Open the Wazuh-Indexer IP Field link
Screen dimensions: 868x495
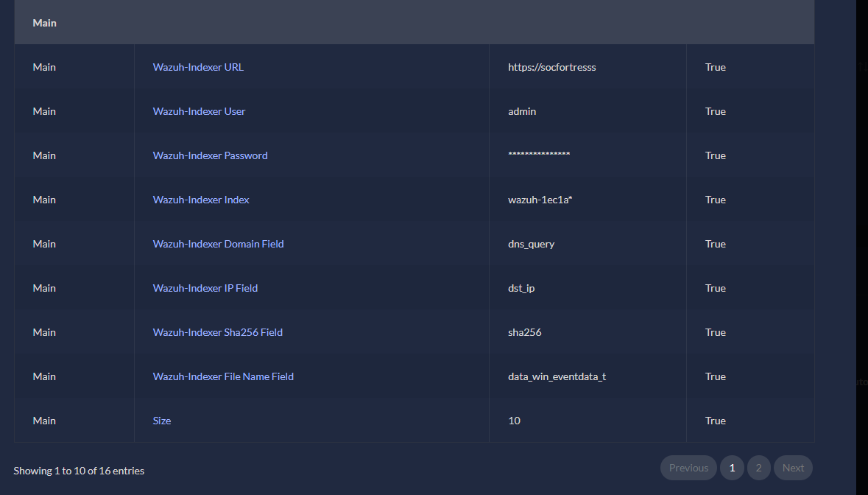point(205,289)
